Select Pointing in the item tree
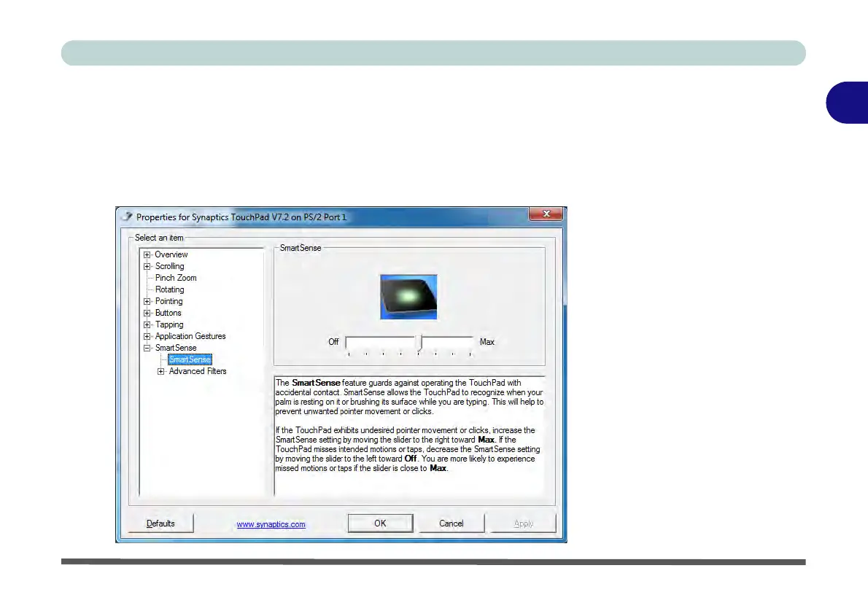The width and height of the screenshot is (868, 611). point(168,301)
